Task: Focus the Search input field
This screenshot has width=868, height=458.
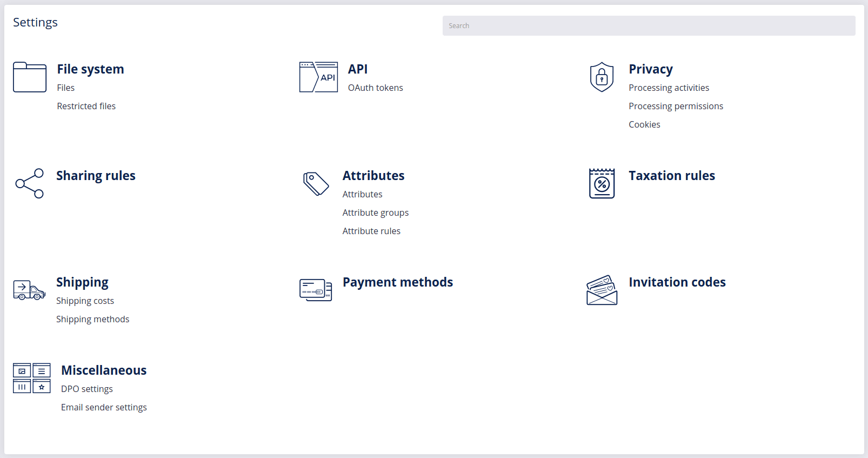Action: pos(649,25)
